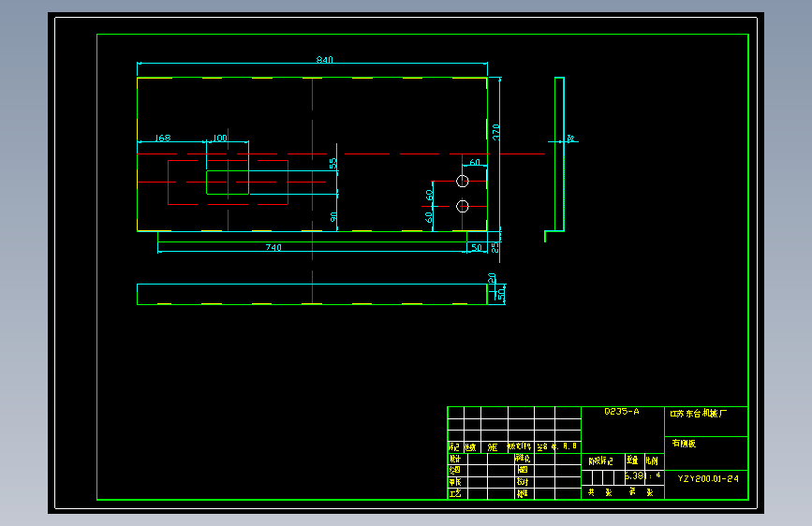
Task: Click the lower circular hole
Action: pyautogui.click(x=463, y=207)
